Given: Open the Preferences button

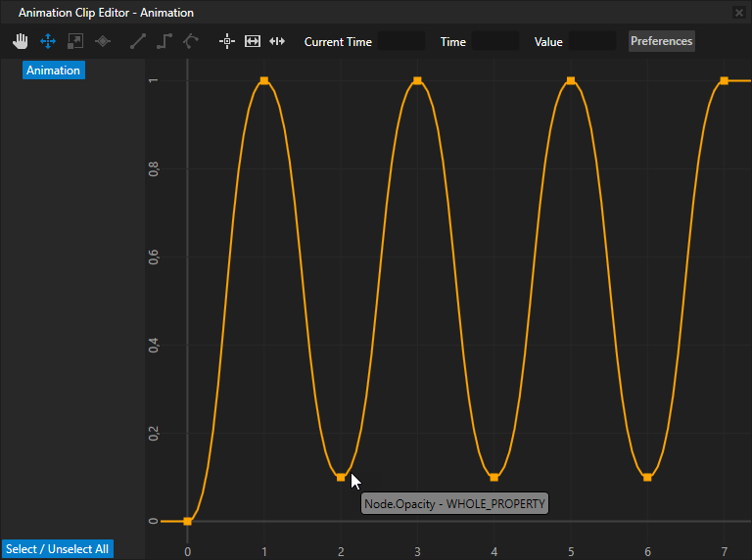Looking at the screenshot, I should point(661,41).
